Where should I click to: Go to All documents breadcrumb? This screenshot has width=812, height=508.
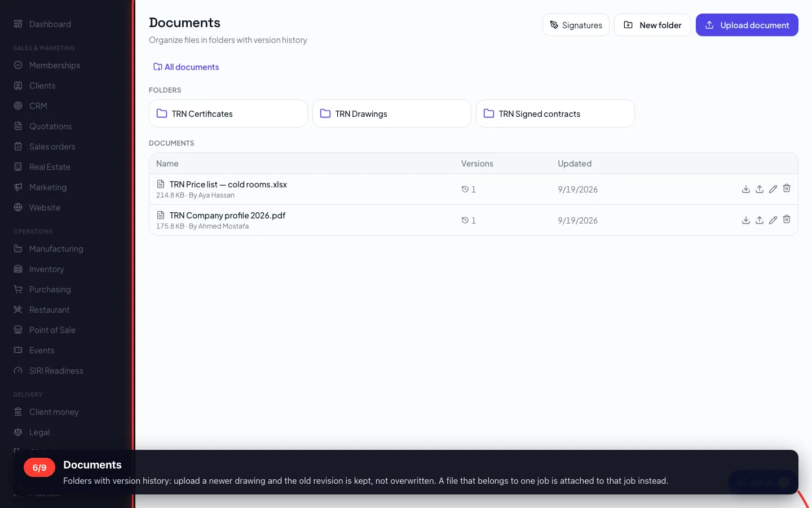tap(186, 67)
